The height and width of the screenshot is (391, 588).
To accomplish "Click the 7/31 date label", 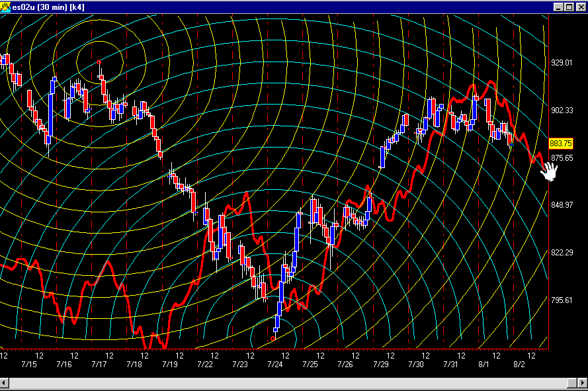I will click(450, 365).
